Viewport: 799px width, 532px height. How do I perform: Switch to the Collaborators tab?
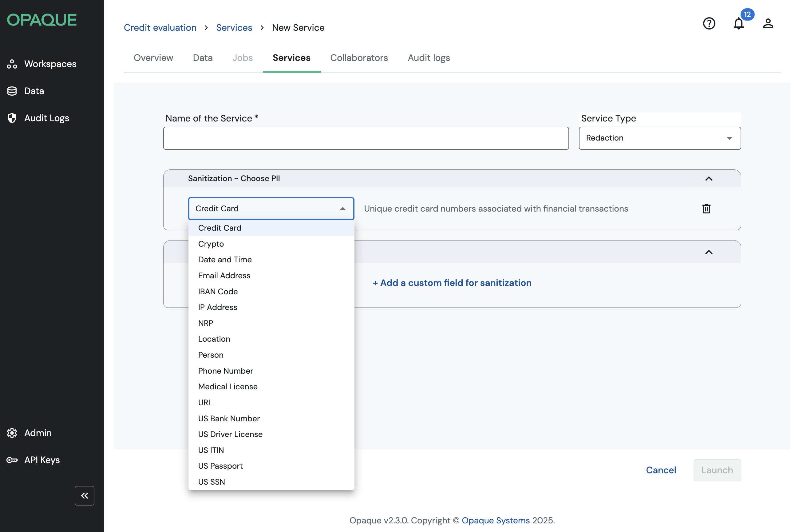pyautogui.click(x=359, y=58)
